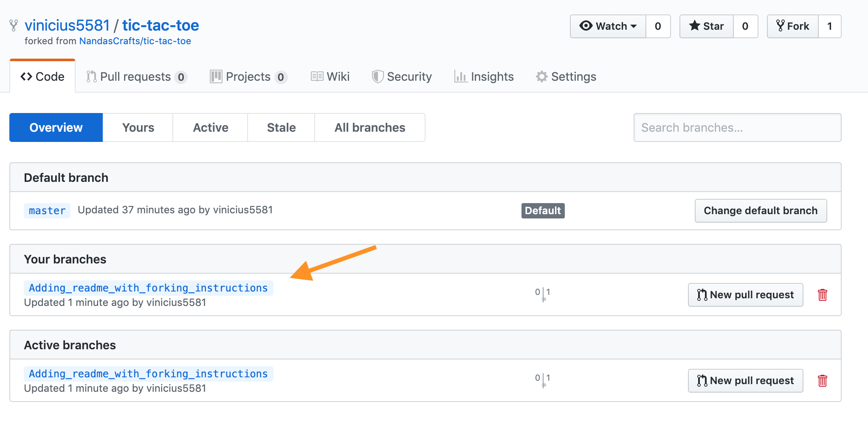The height and width of the screenshot is (430, 868).
Task: Select the Stale branches filter
Action: click(282, 127)
